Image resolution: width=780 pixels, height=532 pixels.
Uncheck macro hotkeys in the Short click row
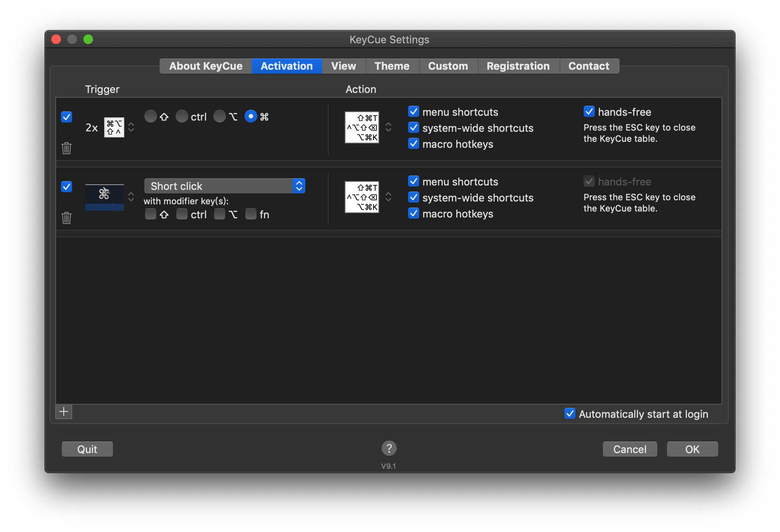pos(414,214)
